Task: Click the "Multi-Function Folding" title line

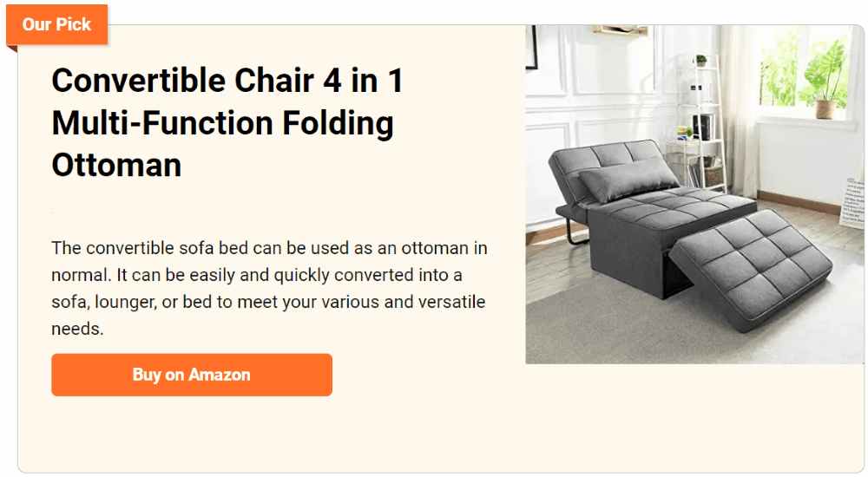Action: point(222,122)
